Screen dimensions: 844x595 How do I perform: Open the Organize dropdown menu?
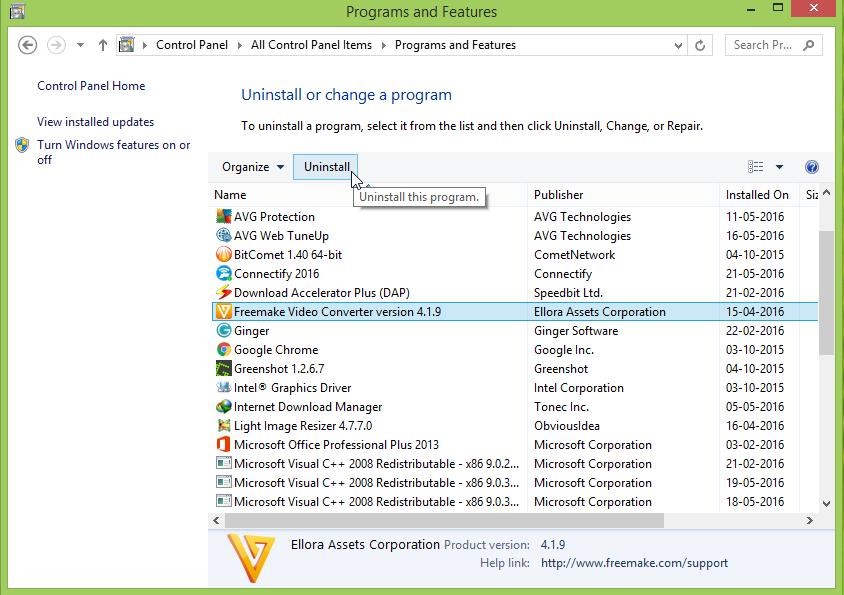252,167
